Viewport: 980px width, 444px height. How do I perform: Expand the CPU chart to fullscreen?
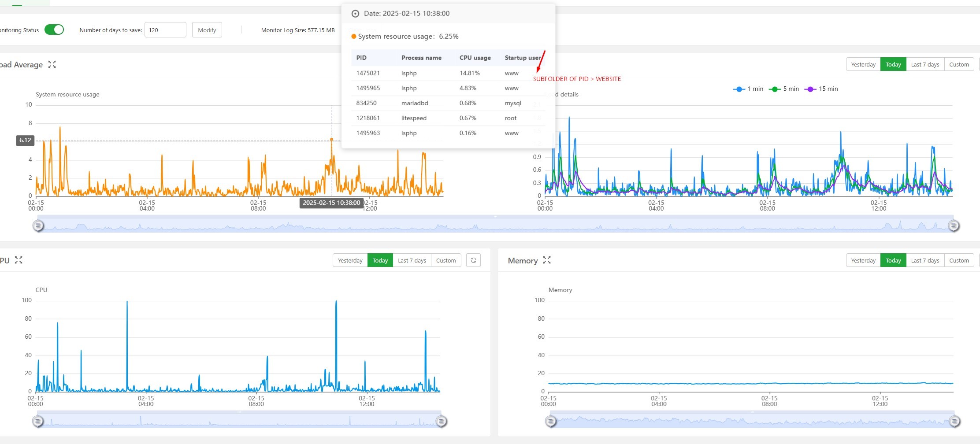pyautogui.click(x=19, y=260)
